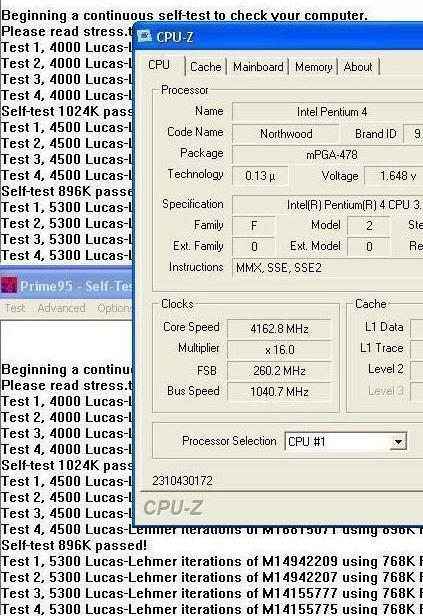Click the Prime95 window title icon
The image size is (423, 616).
point(9,285)
